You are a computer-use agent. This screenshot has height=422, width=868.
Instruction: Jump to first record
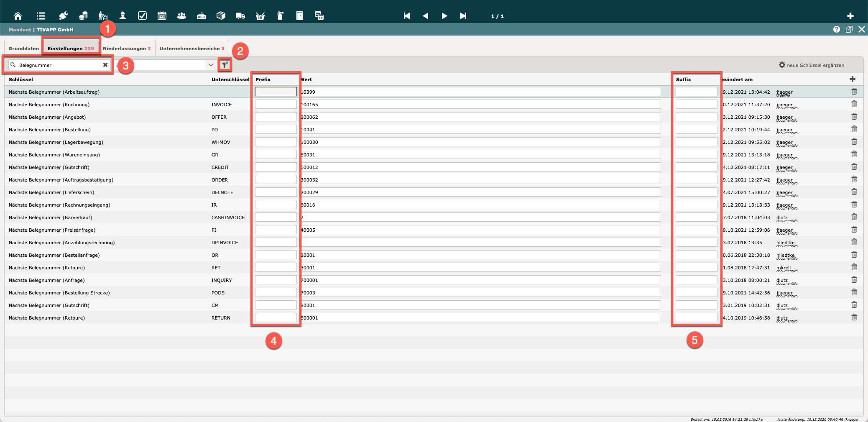(x=406, y=16)
